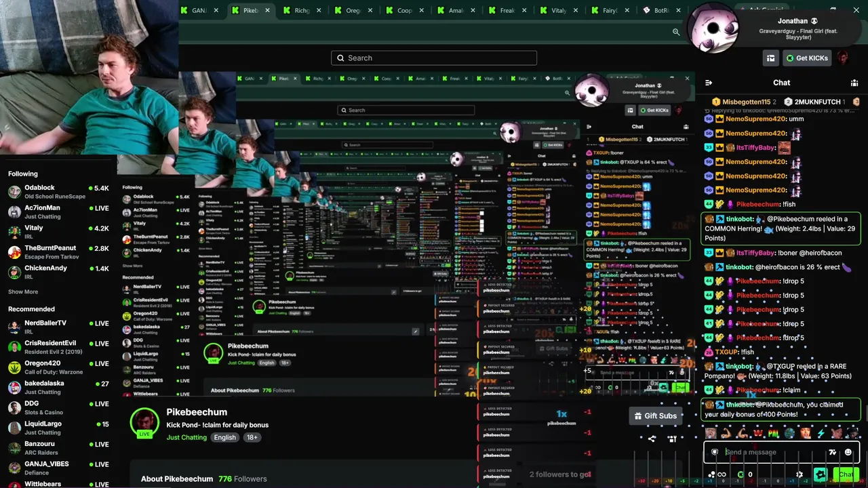Switch to the Coop browser tab
868x488 pixels.
click(405, 11)
